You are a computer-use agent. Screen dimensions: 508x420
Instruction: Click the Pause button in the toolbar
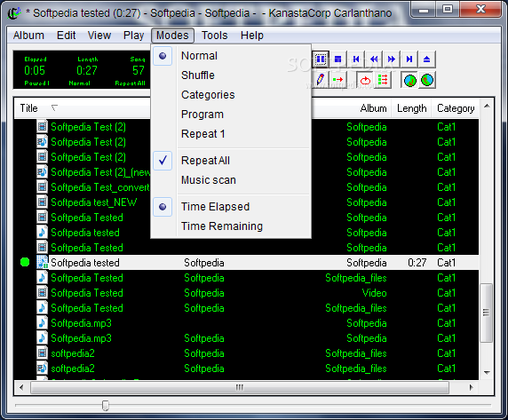point(321,59)
